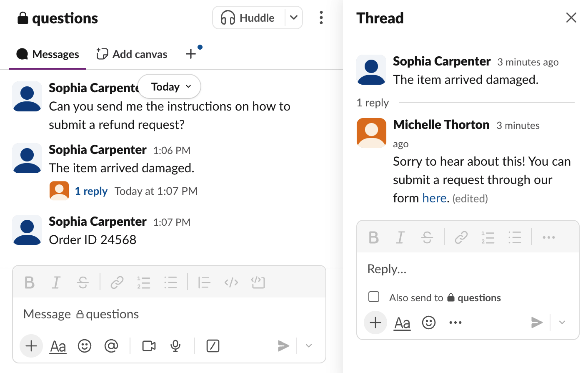Enable Also send to questions checkbox
This screenshot has height=373, width=588.
(374, 297)
